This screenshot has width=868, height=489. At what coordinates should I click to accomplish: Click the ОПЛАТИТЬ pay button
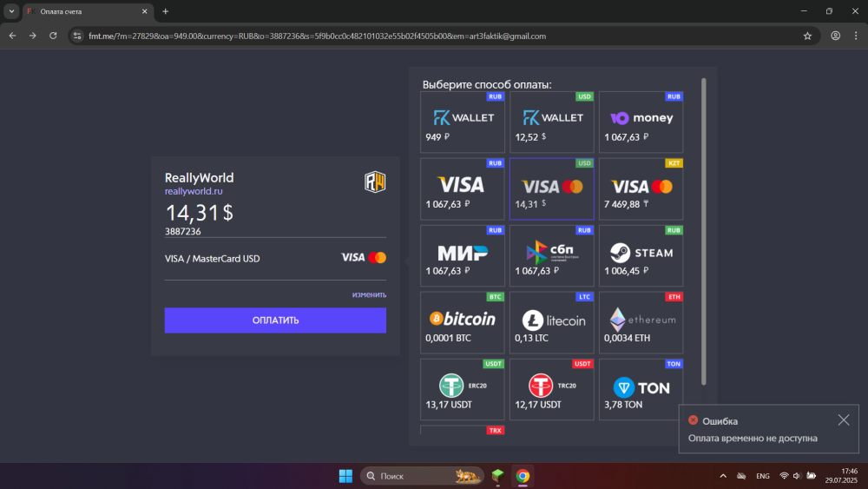pos(275,320)
